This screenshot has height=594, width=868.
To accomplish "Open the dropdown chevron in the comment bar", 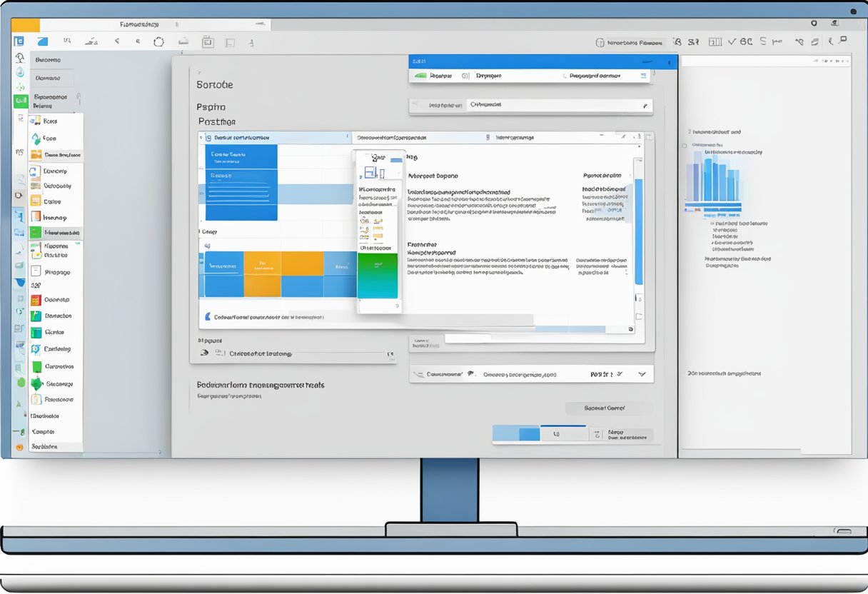I will pos(641,375).
